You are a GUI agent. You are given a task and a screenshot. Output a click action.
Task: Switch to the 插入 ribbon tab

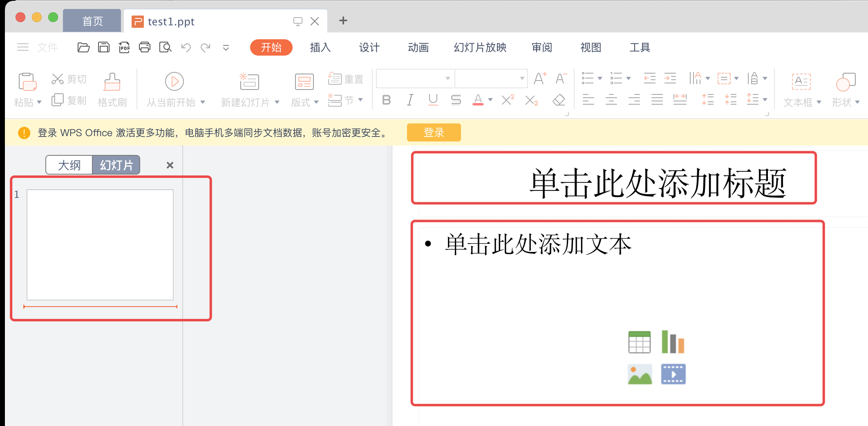coord(320,47)
